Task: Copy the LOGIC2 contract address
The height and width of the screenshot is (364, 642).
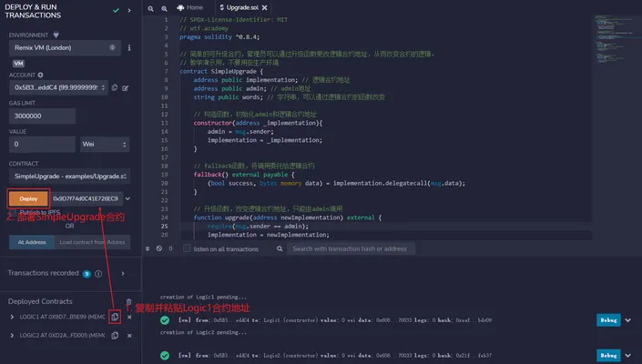Action: pyautogui.click(x=115, y=336)
